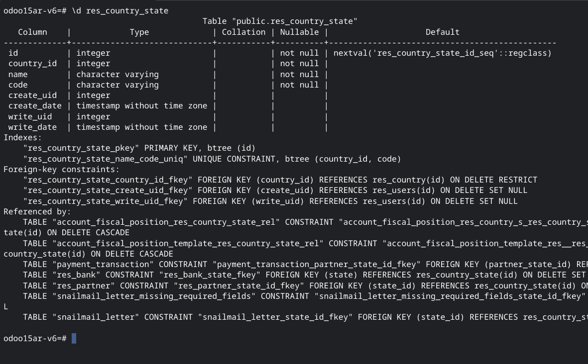
Task: Click the res_country_state_country_id_fkey constraint line
Action: (280, 180)
